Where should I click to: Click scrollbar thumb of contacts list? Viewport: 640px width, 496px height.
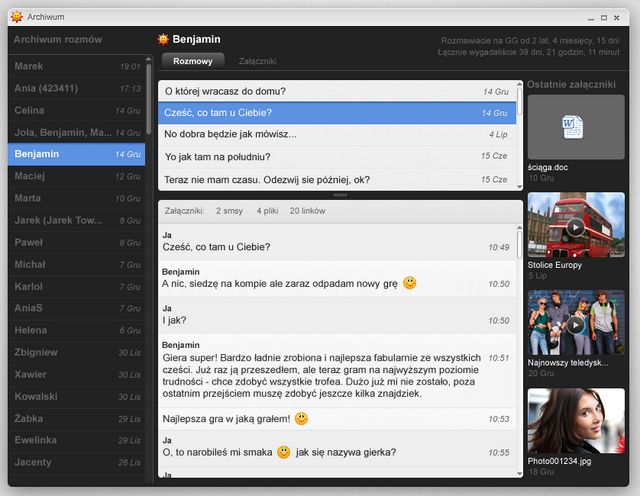(x=149, y=99)
